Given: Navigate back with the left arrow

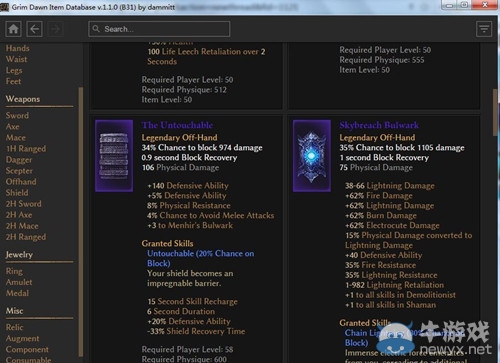Looking at the screenshot, I should 34,29.
